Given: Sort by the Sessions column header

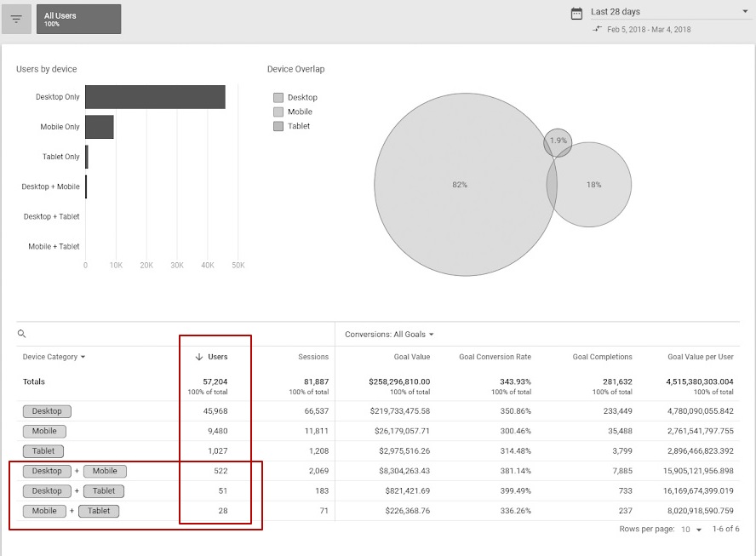Looking at the screenshot, I should tap(313, 357).
